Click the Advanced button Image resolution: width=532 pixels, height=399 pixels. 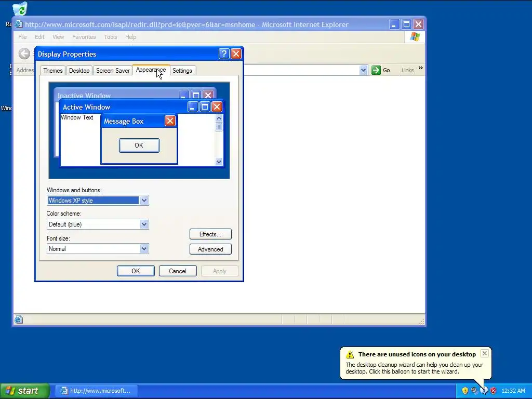[210, 249]
